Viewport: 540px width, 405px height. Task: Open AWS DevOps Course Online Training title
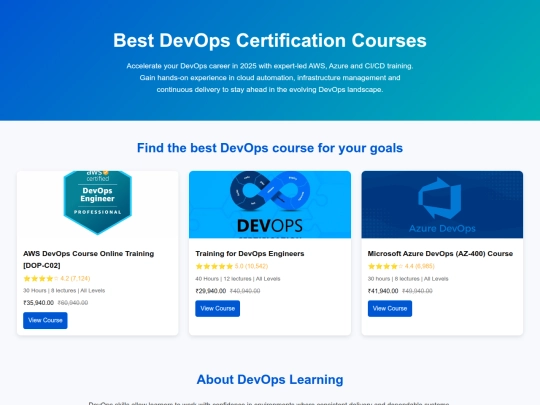[x=89, y=259]
